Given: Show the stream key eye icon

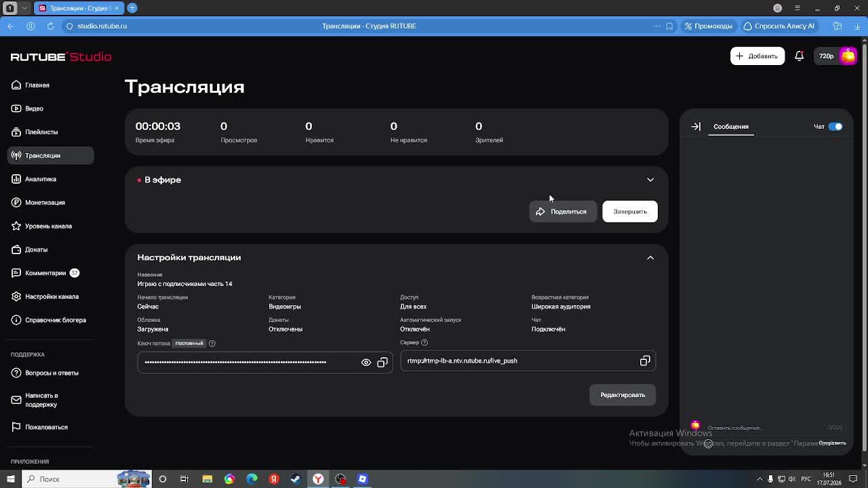Looking at the screenshot, I should tap(366, 363).
